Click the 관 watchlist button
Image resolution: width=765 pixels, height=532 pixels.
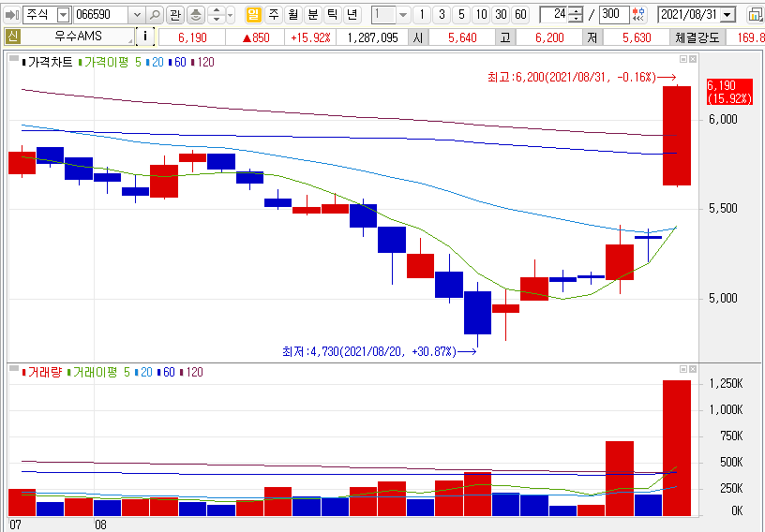click(175, 15)
